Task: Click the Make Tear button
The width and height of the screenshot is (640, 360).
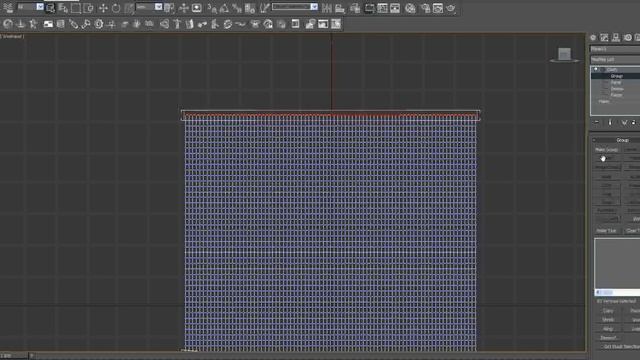Action: tap(606, 231)
